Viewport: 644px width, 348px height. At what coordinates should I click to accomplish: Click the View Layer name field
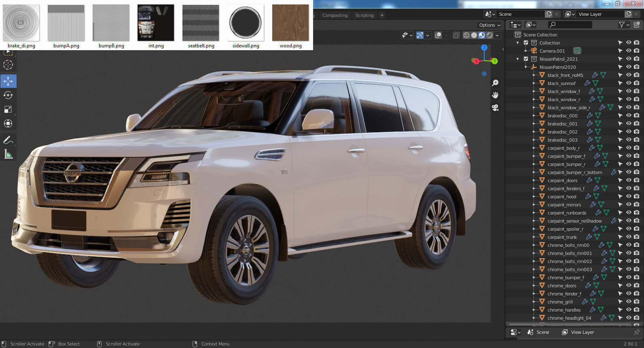(x=600, y=14)
